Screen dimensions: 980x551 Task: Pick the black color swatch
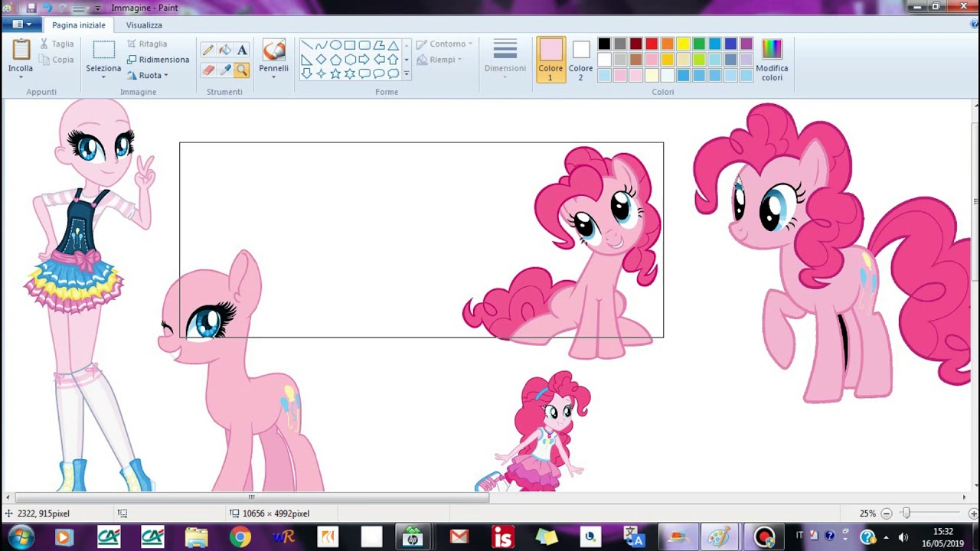[x=605, y=44]
